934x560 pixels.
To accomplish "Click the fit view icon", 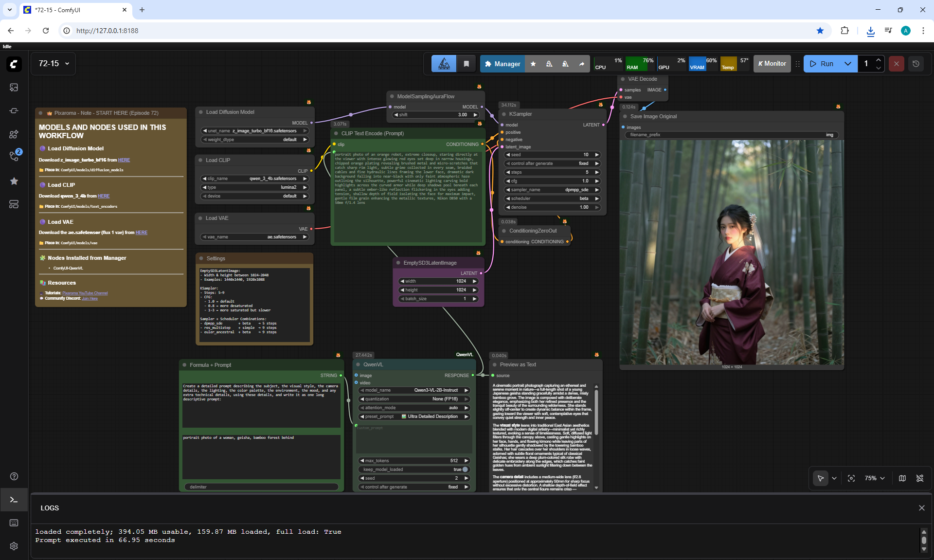I will tap(851, 478).
